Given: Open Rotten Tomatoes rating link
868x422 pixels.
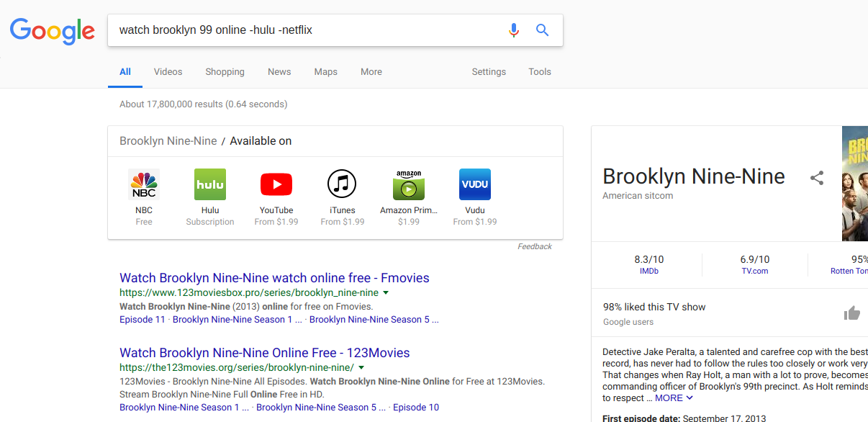Looking at the screenshot, I should 849,271.
